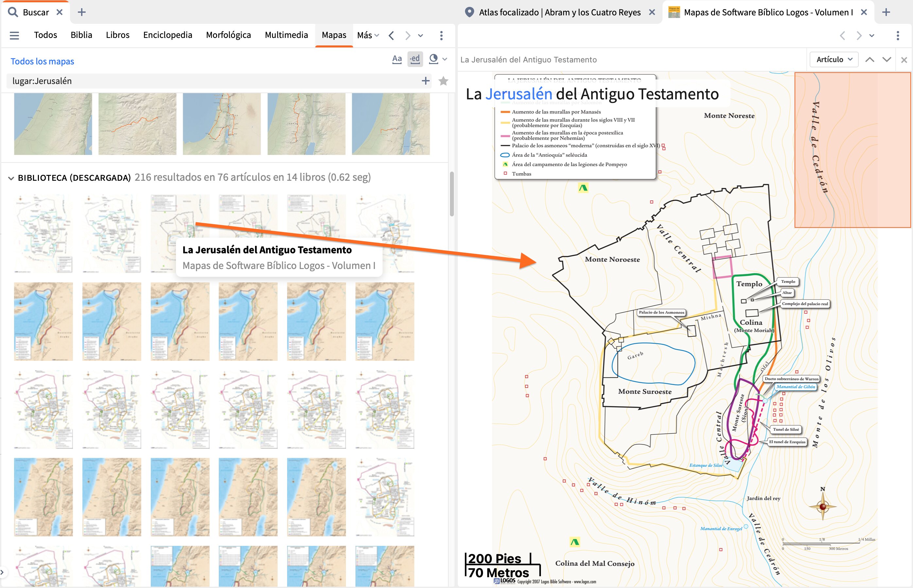This screenshot has width=913, height=588.
Task: Switch to the Libros search tab
Action: pyautogui.click(x=118, y=35)
